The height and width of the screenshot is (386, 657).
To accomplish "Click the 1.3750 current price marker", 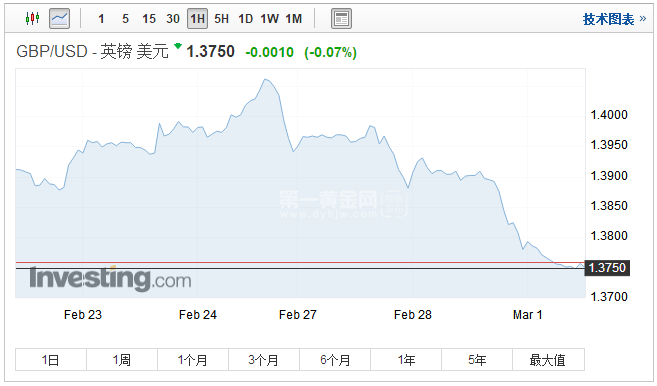I will (607, 267).
